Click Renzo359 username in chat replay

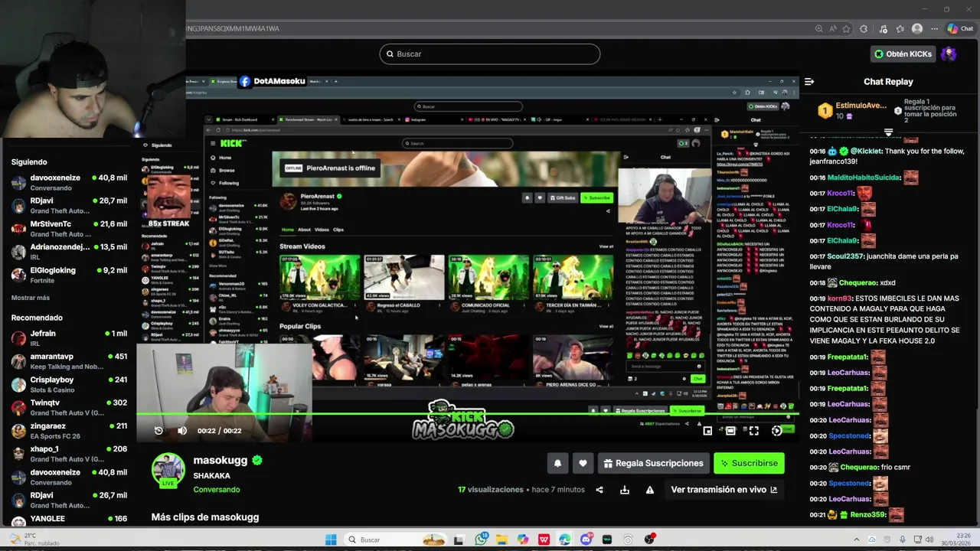point(867,515)
